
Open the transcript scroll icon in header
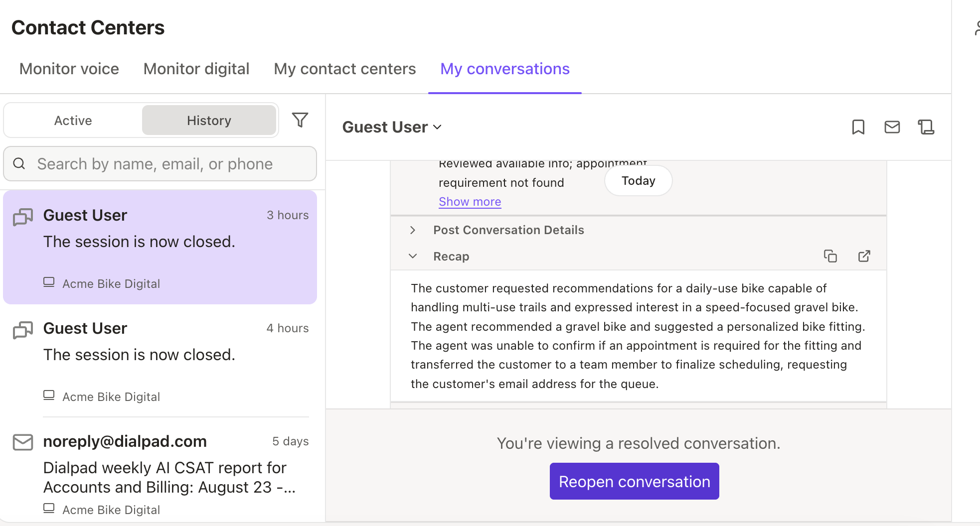926,127
